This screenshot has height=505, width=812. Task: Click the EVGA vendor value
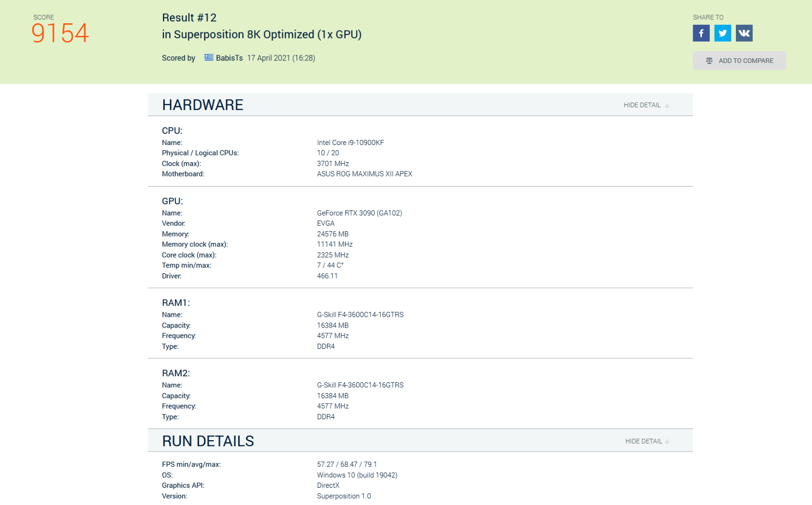(x=326, y=223)
